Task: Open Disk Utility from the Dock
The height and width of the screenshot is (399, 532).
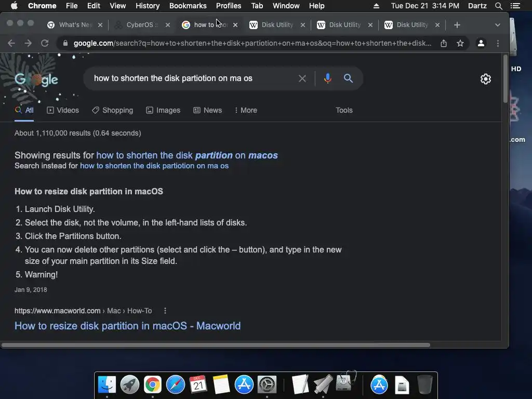Action: (345, 381)
